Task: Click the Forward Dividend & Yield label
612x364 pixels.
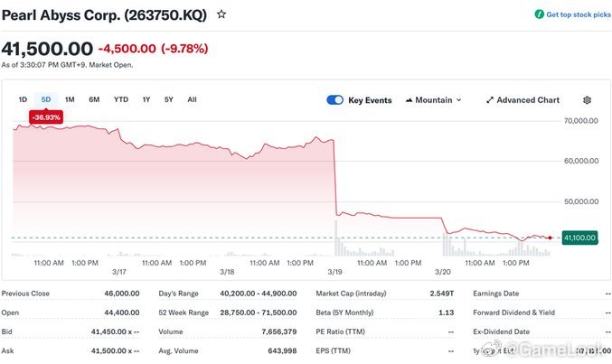Action: tap(513, 313)
